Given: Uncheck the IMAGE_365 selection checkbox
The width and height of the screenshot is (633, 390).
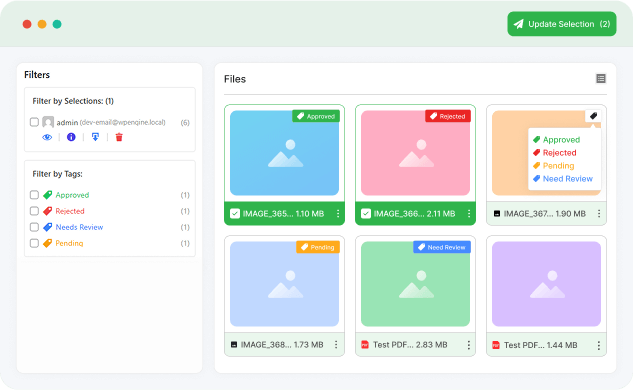Looking at the screenshot, I should point(235,214).
